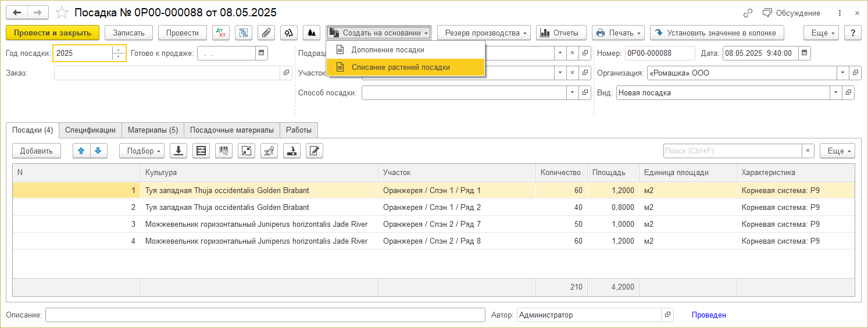Open calendar for Готово к продаже
The image size is (868, 328).
pyautogui.click(x=262, y=53)
